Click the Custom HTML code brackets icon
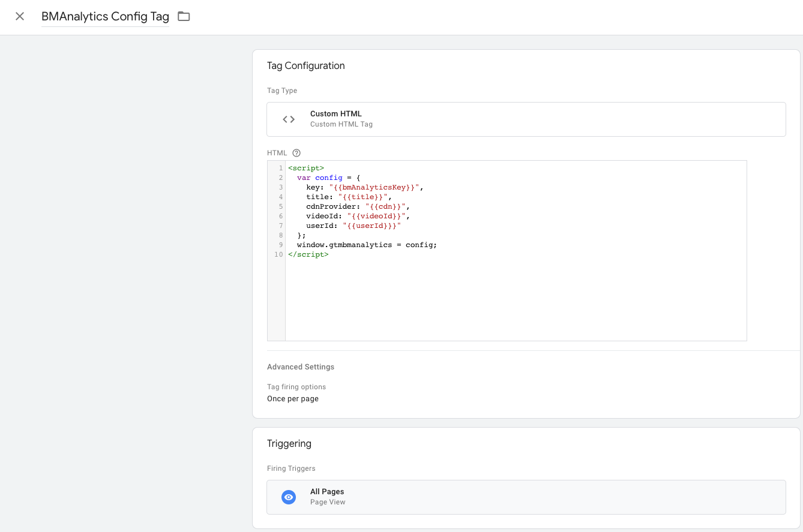Screen dimensions: 803x532 coord(289,119)
